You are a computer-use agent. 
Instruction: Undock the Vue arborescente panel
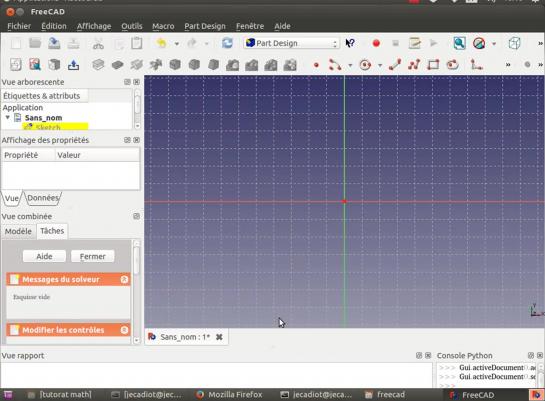127,82
